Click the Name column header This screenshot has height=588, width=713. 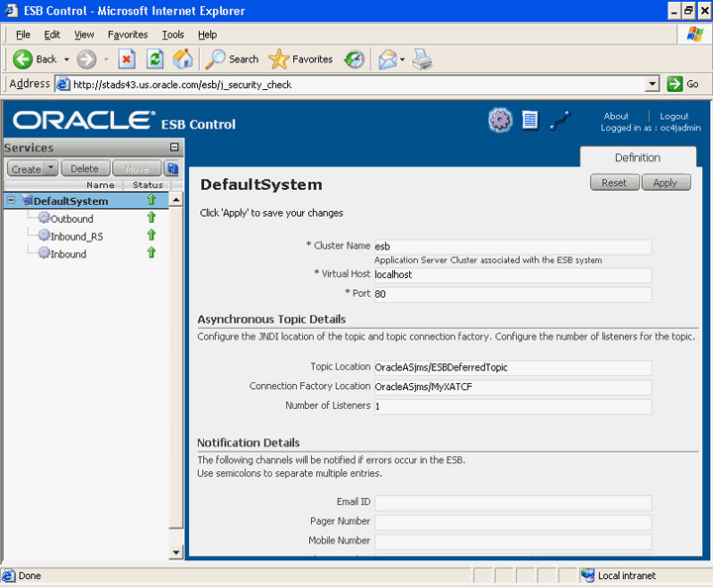tap(100, 185)
